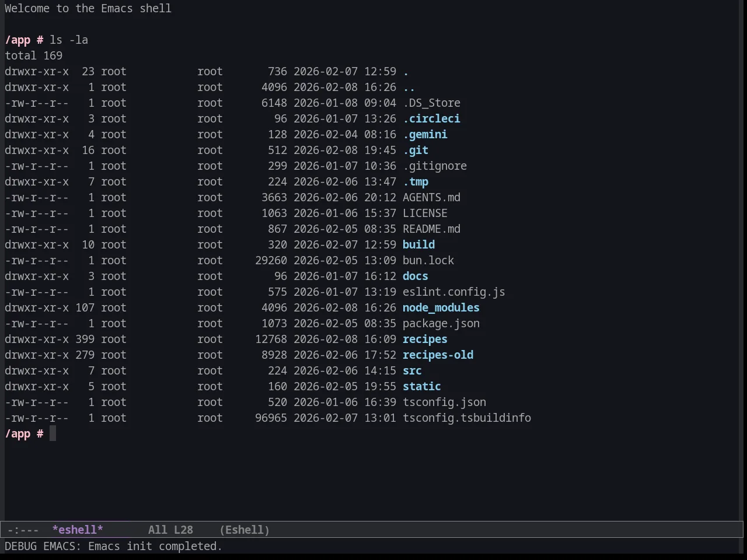Click the -:--- buffer status flags
747x560 pixels.
23,530
